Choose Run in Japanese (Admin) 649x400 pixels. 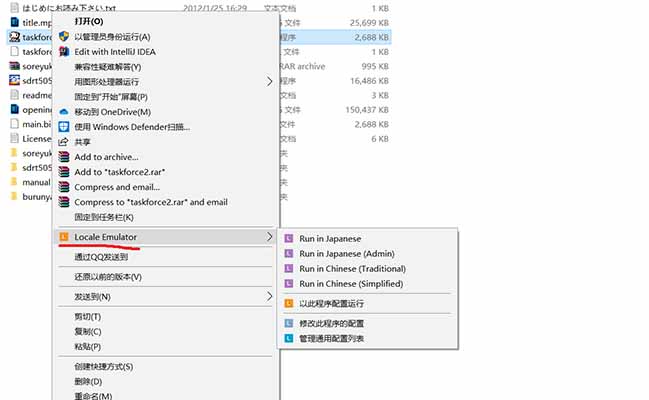[347, 253]
